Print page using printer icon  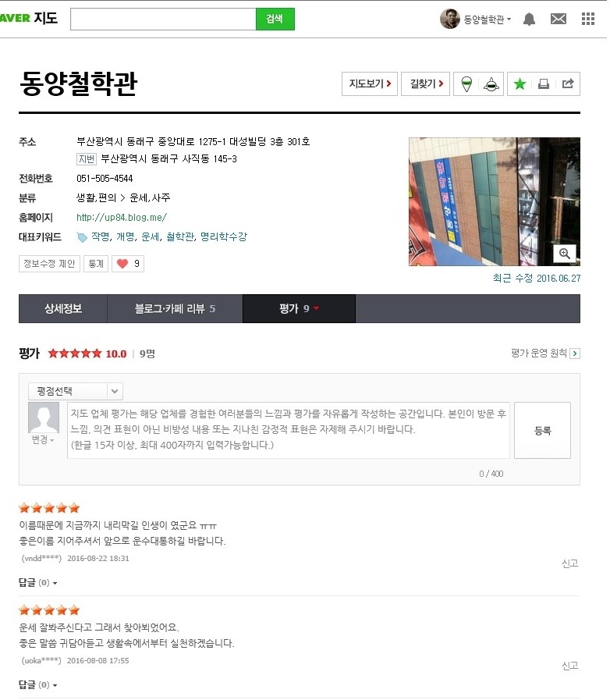click(544, 84)
